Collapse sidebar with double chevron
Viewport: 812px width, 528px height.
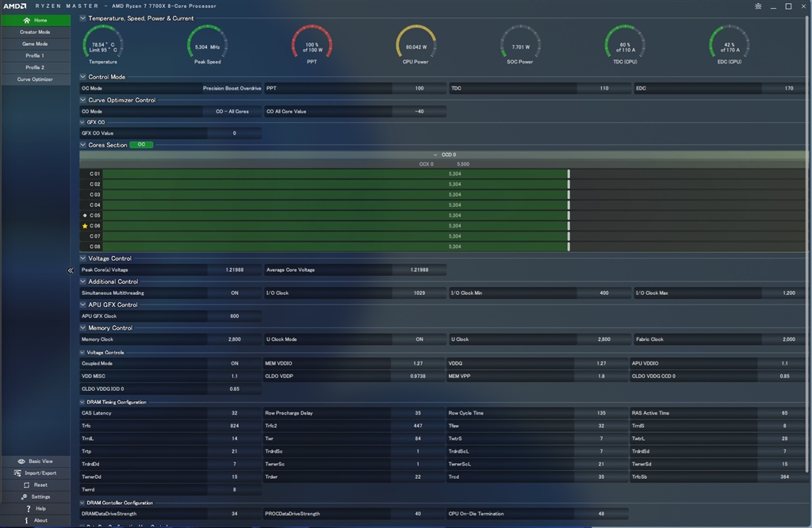pos(71,270)
